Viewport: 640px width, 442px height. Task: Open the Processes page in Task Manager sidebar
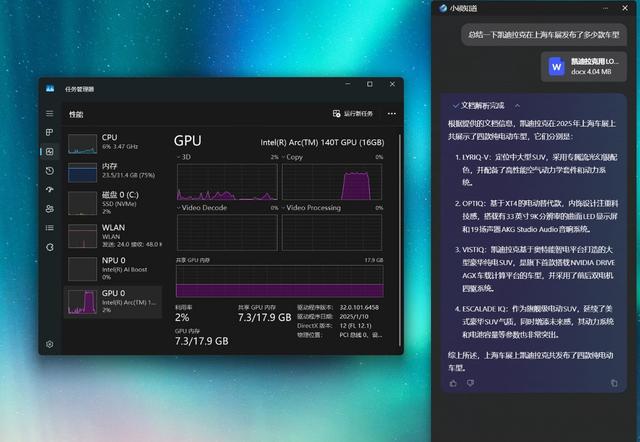pos(49,132)
